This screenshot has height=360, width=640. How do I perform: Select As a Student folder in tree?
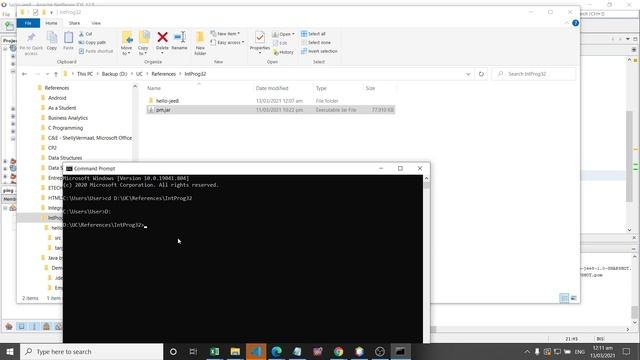62,108
